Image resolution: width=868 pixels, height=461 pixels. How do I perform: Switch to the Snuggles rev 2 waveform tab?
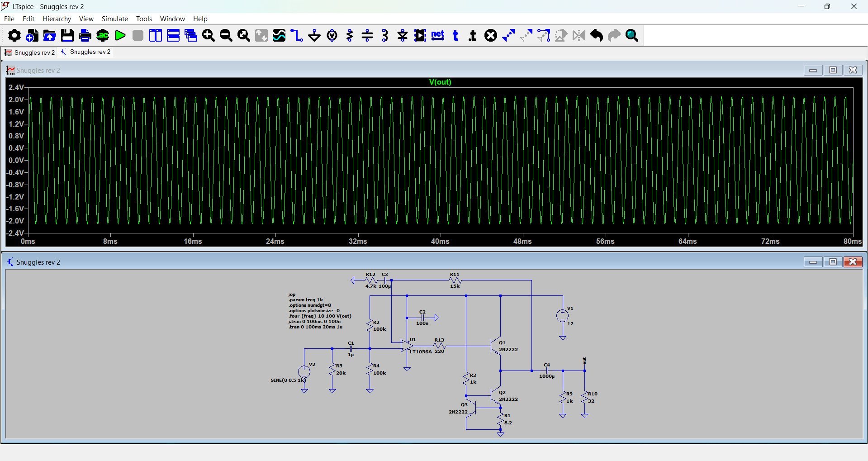tap(29, 52)
